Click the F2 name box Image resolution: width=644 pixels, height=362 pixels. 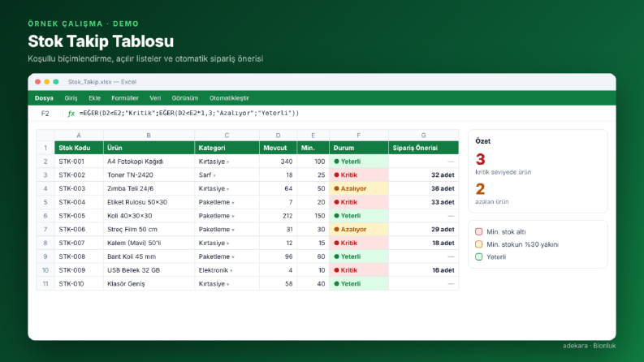coord(45,114)
